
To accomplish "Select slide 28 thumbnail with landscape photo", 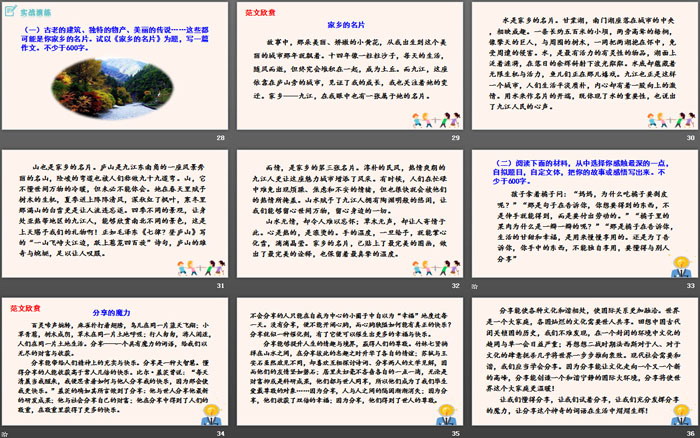I will coord(115,66).
